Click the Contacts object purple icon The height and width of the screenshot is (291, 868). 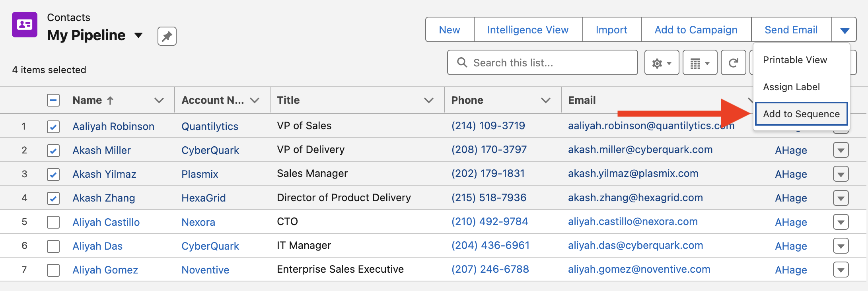point(24,25)
